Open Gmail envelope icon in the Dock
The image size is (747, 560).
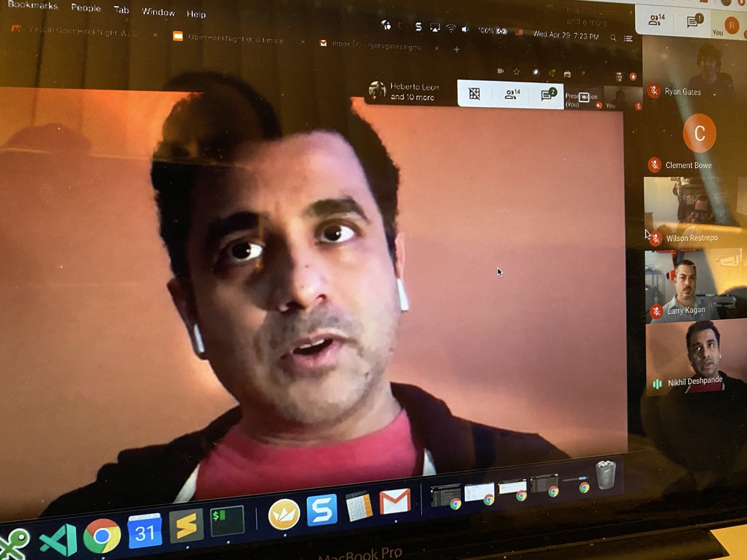(x=395, y=501)
